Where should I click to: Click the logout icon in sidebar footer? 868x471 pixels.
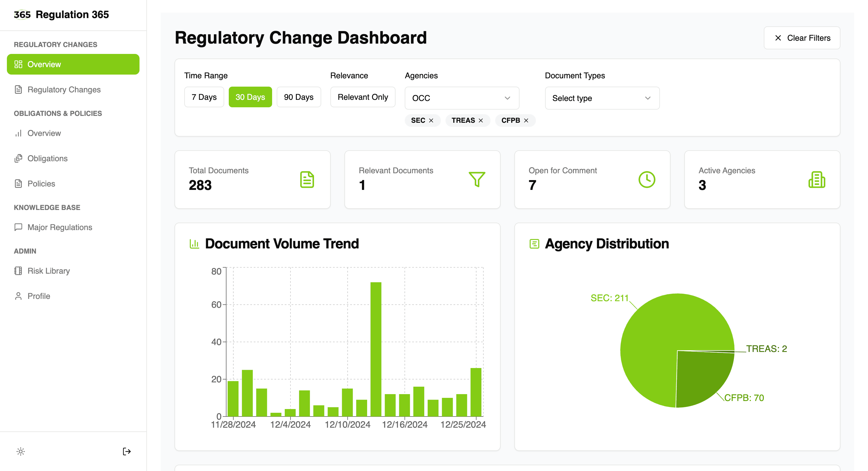pyautogui.click(x=127, y=451)
